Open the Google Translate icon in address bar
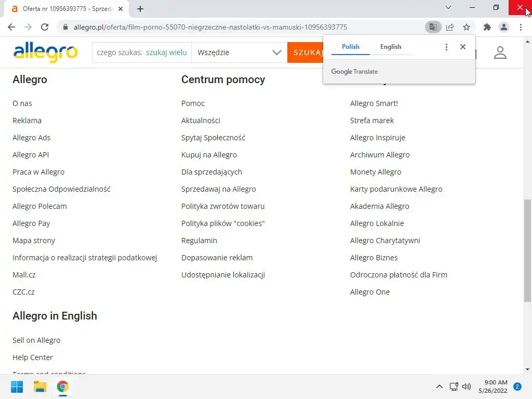This screenshot has width=532, height=399. tap(433, 27)
